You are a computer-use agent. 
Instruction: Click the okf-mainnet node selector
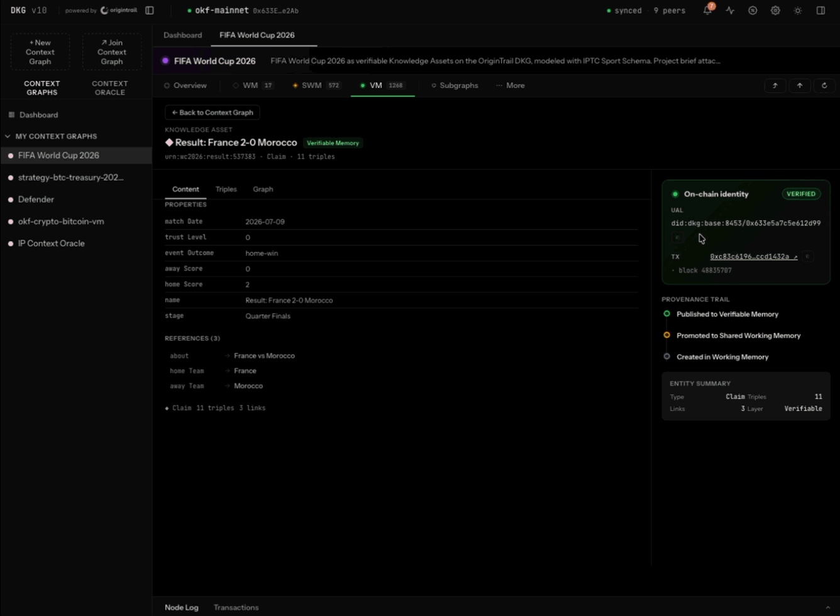(x=243, y=11)
